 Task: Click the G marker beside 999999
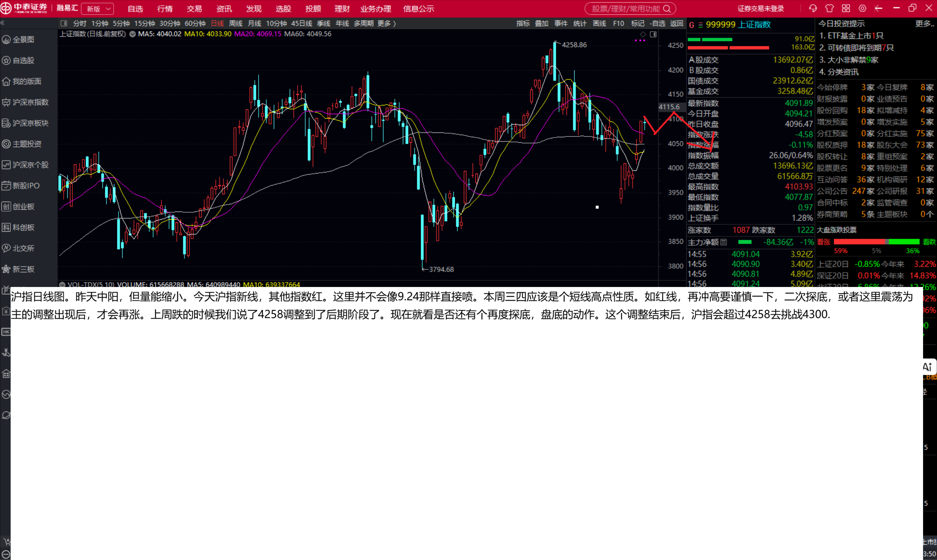692,25
